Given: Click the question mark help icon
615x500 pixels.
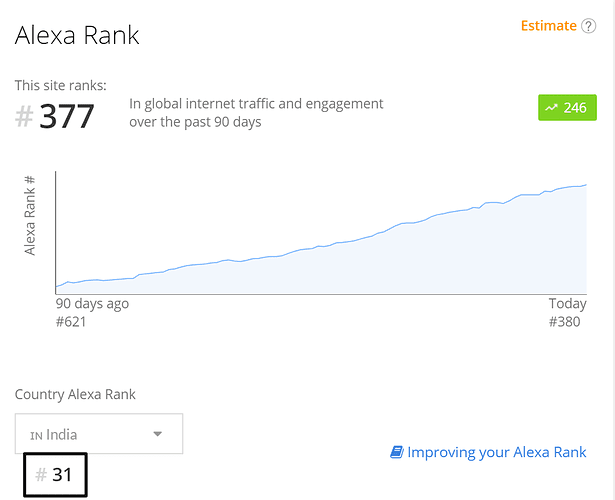Looking at the screenshot, I should coord(588,26).
